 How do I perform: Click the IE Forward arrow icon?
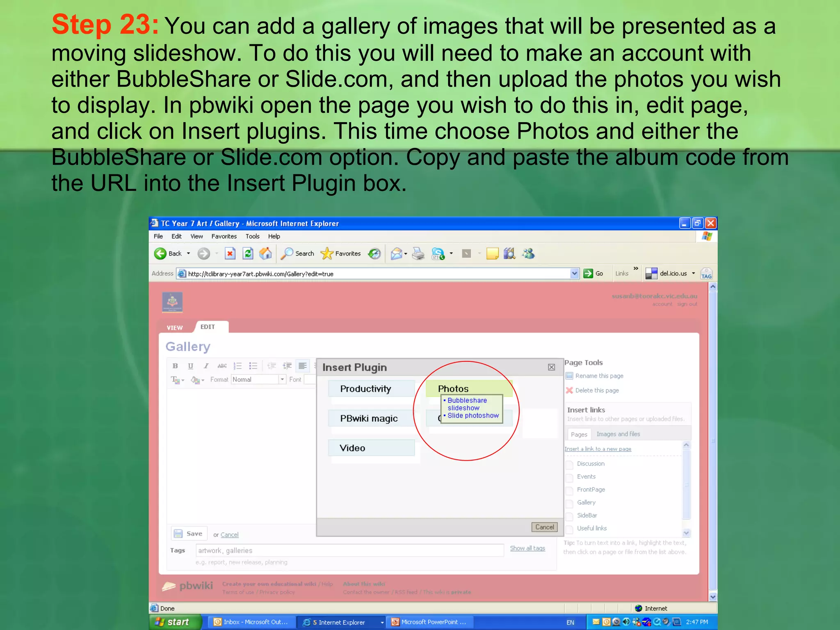[x=203, y=253]
